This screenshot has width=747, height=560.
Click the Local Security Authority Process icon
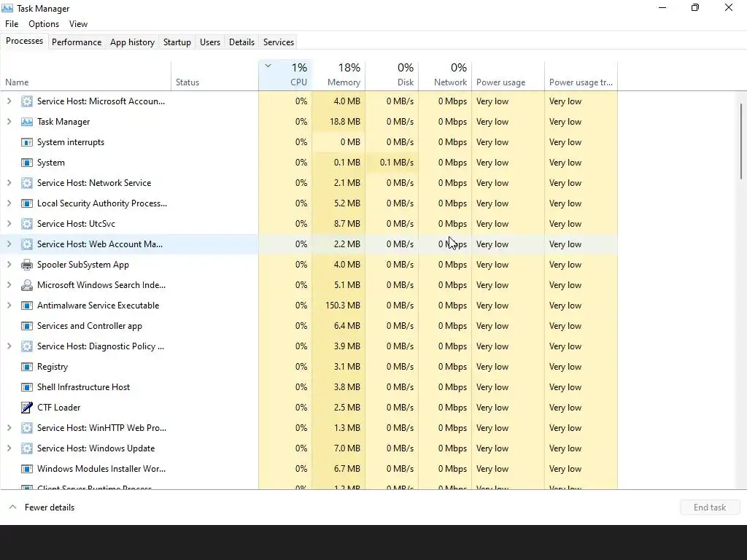(x=27, y=203)
